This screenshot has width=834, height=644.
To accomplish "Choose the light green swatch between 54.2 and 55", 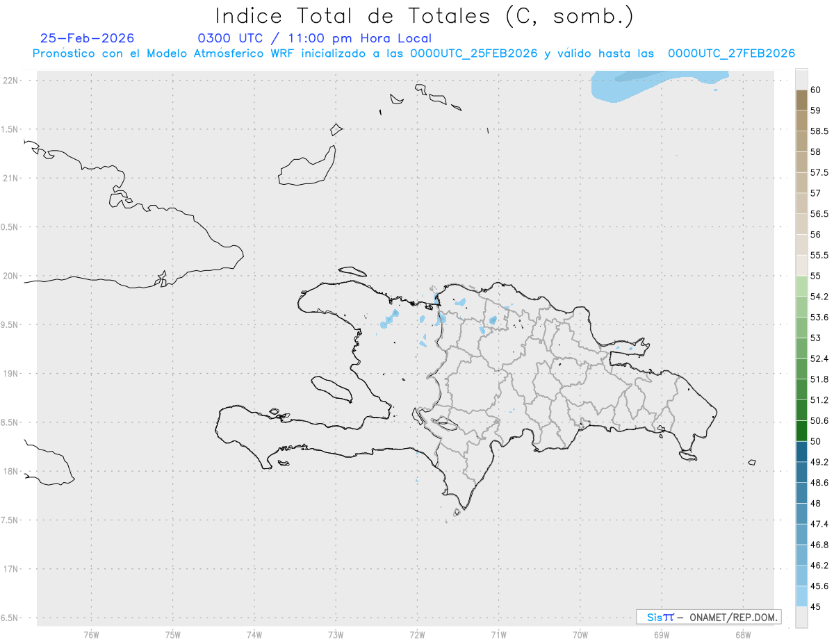I will point(801,286).
